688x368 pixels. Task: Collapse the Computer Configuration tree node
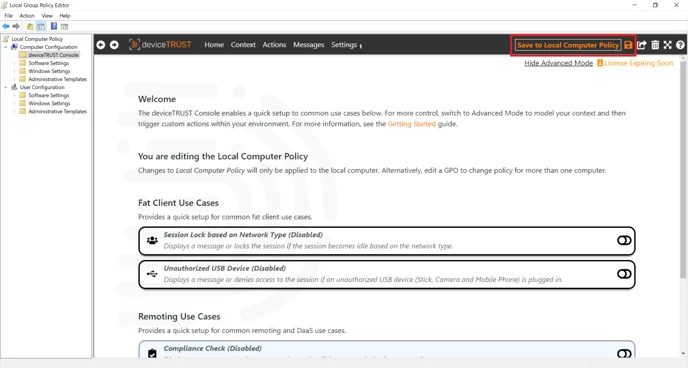click(6, 47)
